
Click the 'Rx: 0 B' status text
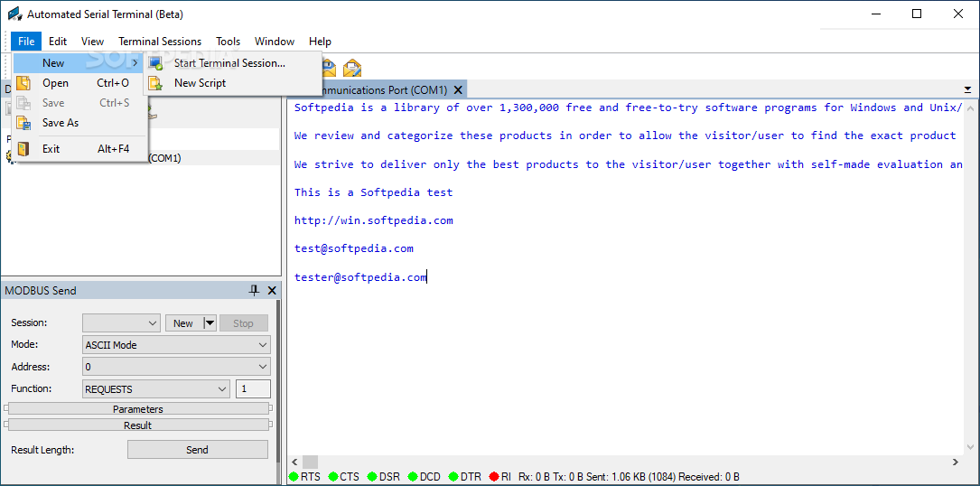tap(534, 477)
